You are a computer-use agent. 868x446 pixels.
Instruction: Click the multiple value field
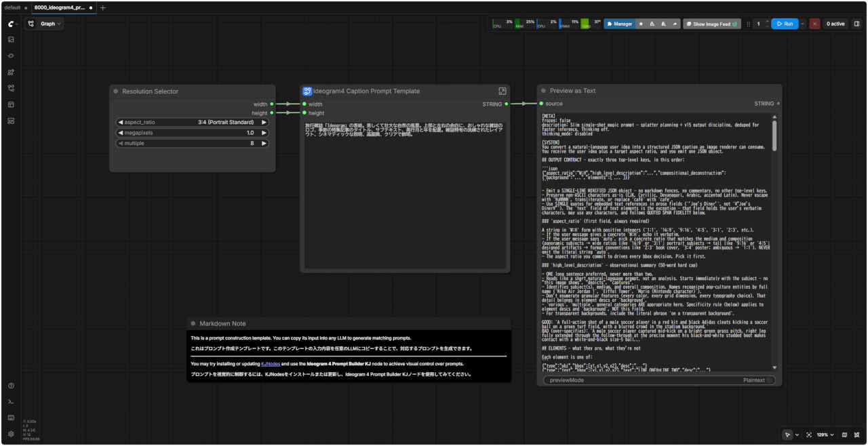pos(193,143)
